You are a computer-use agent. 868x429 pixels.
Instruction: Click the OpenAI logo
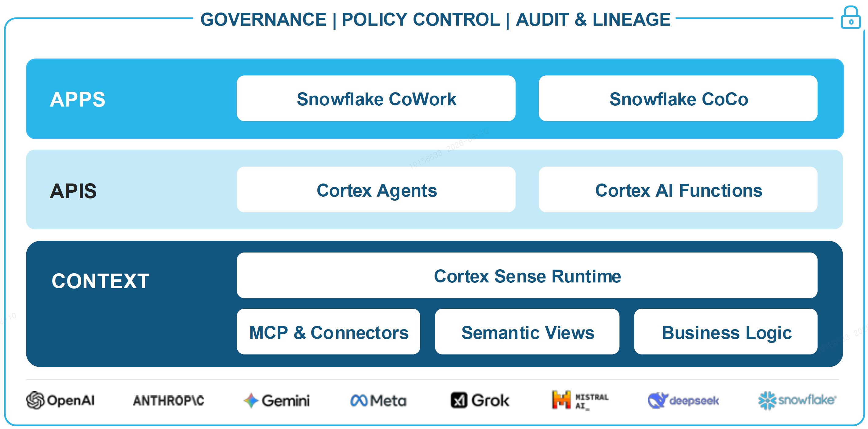61,400
